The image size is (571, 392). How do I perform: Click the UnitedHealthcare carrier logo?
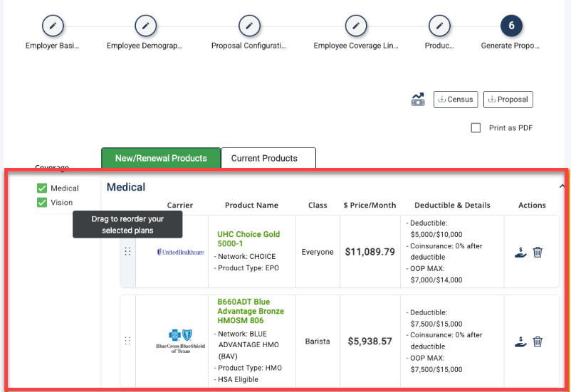click(x=180, y=252)
